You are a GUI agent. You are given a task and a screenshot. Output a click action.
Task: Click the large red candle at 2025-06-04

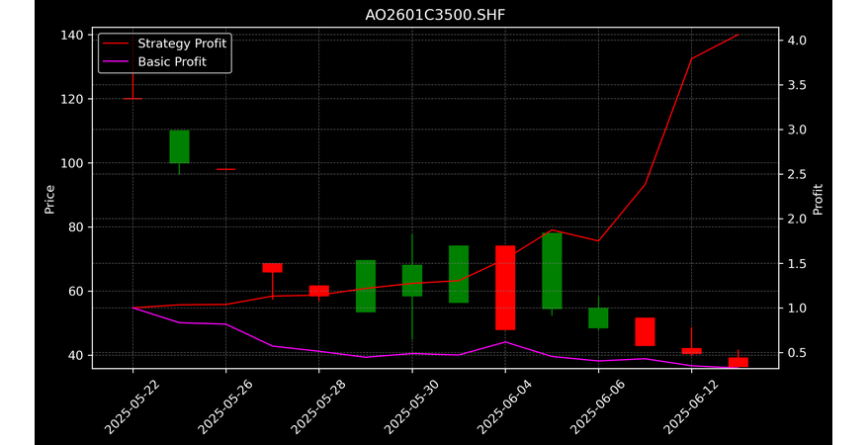pos(505,288)
